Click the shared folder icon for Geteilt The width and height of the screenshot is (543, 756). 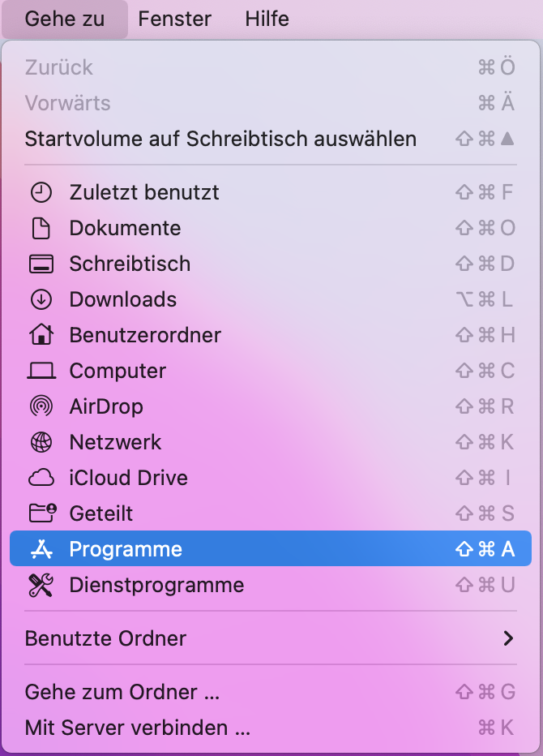41,513
